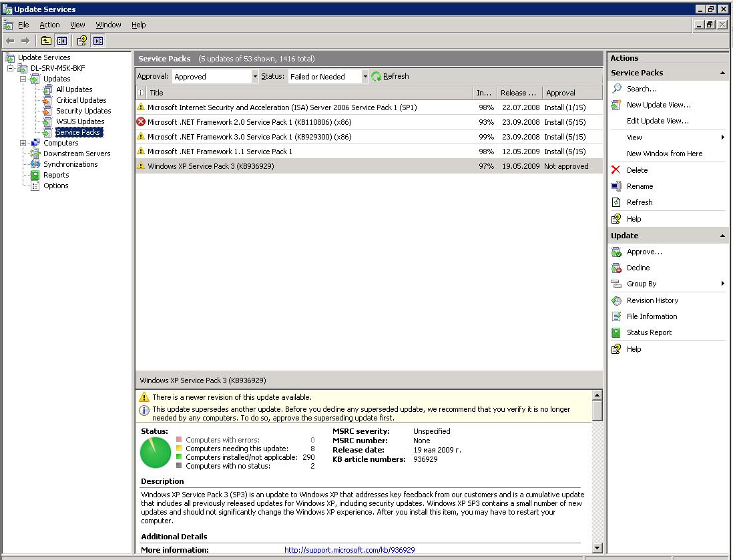Screen dimensions: 733x560
Task: Click the toolbar Up one level icon
Action: tap(46, 41)
